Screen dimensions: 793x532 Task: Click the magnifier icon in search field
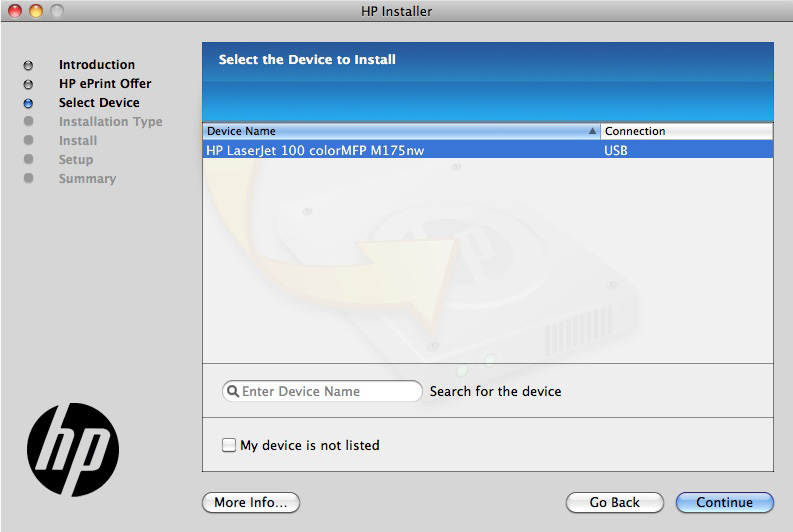[x=233, y=391]
